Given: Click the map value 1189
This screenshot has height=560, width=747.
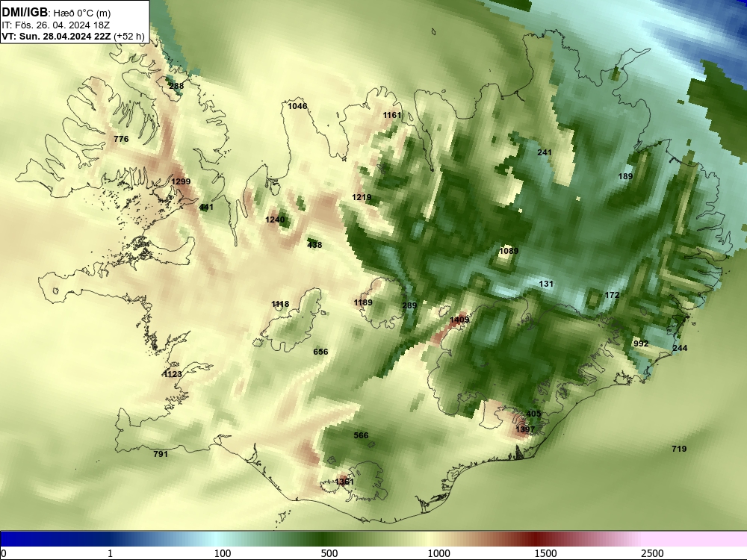Looking at the screenshot, I should pyautogui.click(x=363, y=303).
